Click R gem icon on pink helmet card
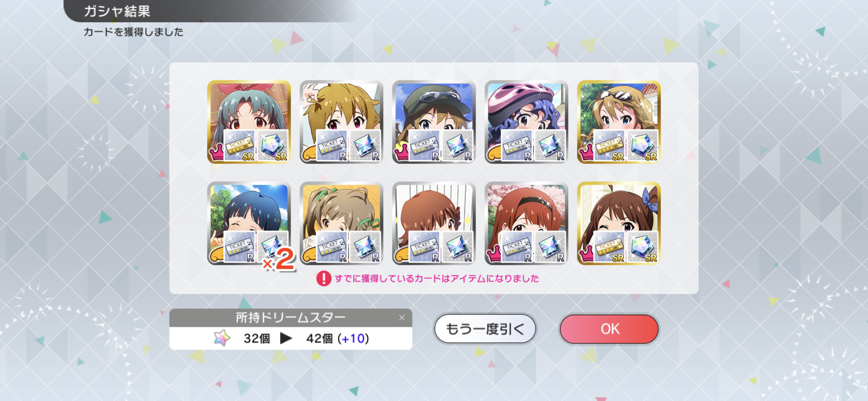The image size is (868, 401). 550,145
